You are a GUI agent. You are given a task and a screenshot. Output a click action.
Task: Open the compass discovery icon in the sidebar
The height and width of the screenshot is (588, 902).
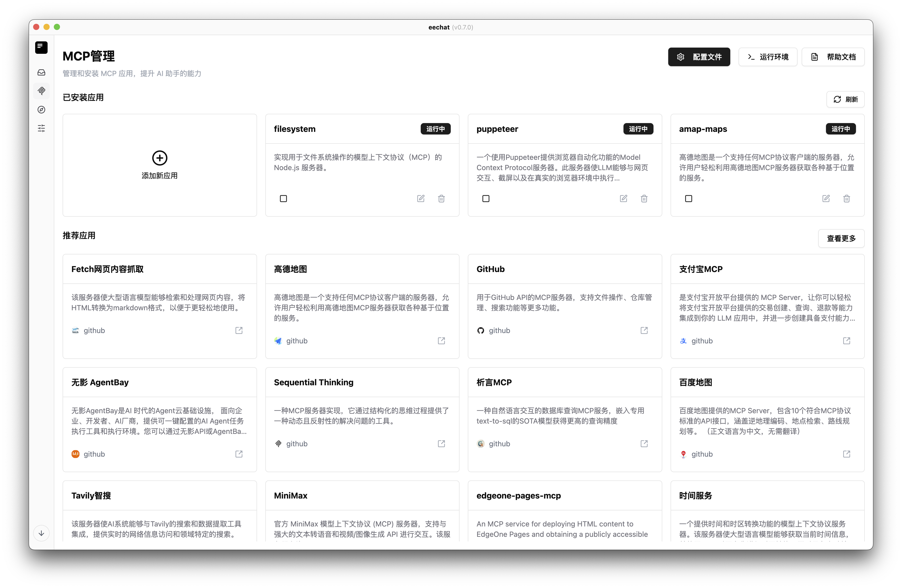click(41, 109)
